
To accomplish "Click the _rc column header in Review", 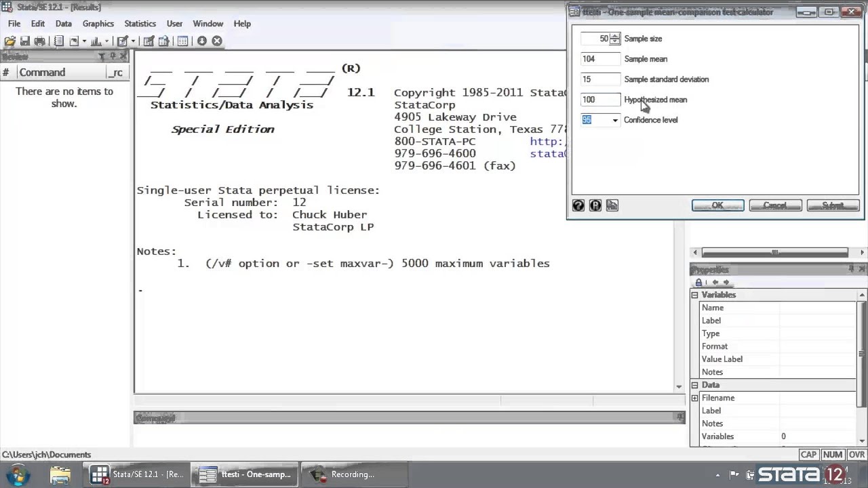I will point(117,73).
